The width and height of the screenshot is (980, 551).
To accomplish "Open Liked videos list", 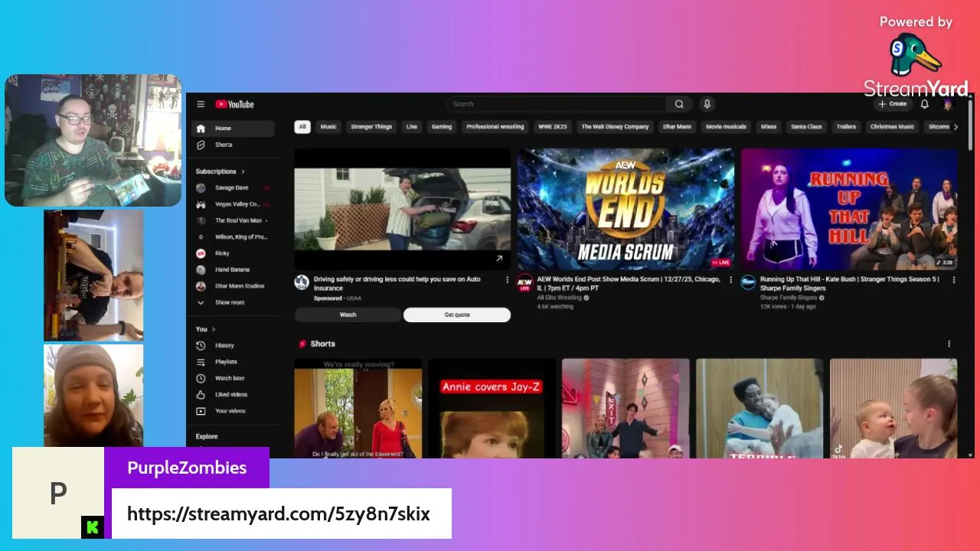I will pos(233,395).
